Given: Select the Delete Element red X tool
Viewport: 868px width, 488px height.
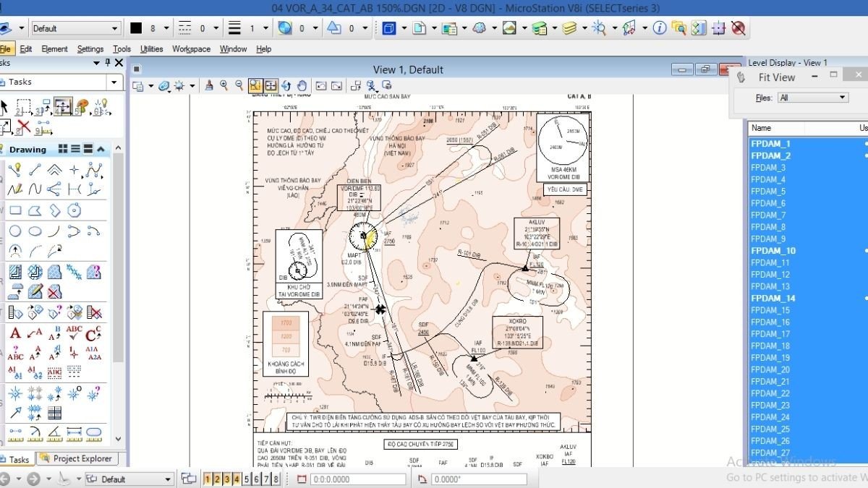Looking at the screenshot, I should click(23, 127).
